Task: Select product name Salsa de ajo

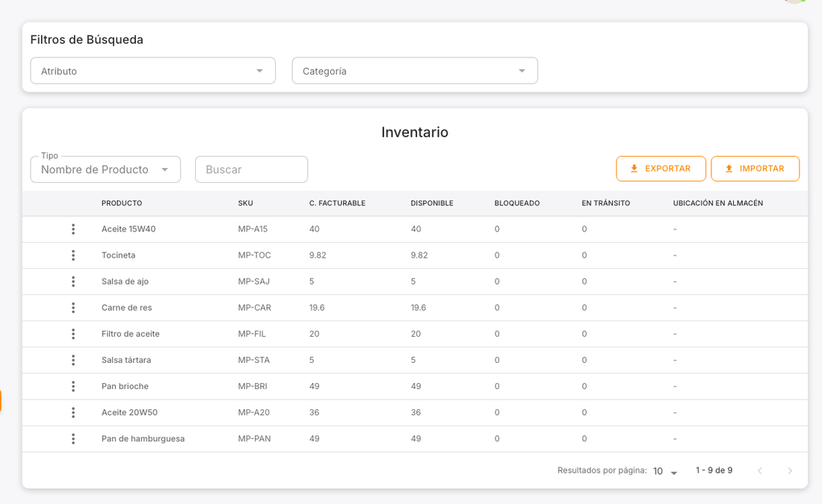Action: [x=125, y=281]
